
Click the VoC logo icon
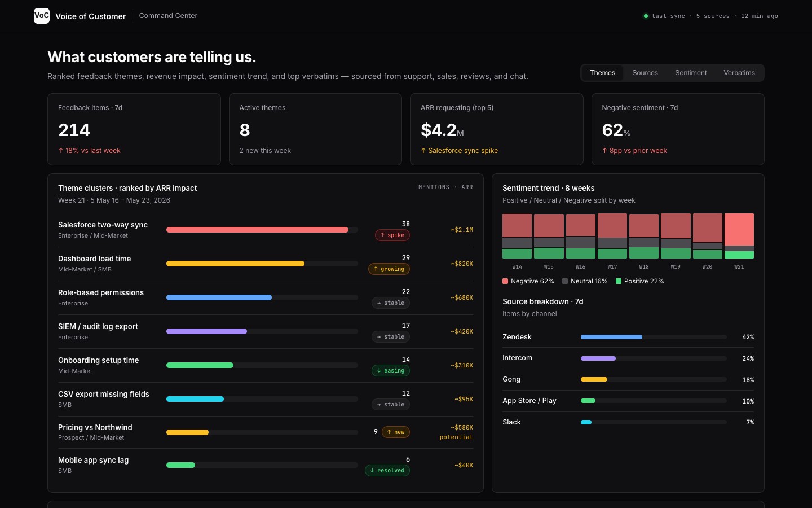(42, 16)
